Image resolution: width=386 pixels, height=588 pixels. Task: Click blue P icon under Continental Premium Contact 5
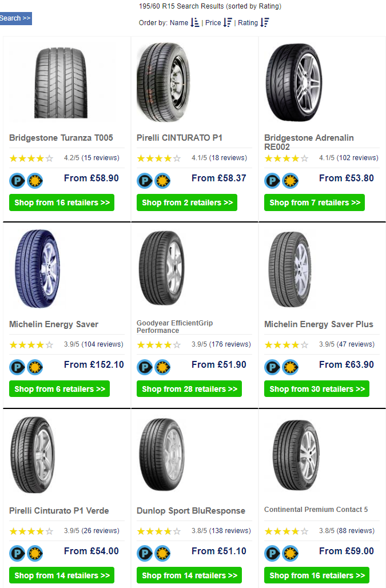click(x=272, y=554)
